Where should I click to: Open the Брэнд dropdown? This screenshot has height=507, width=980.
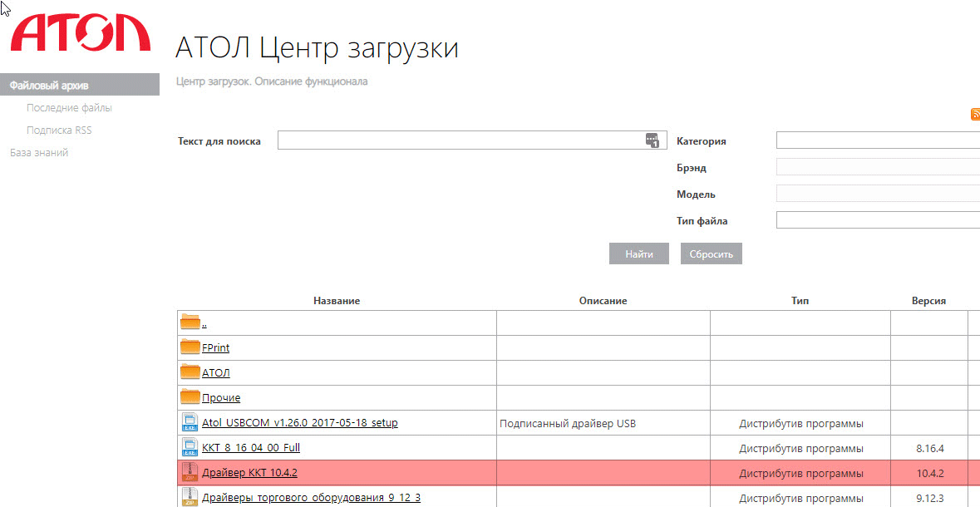(x=877, y=167)
